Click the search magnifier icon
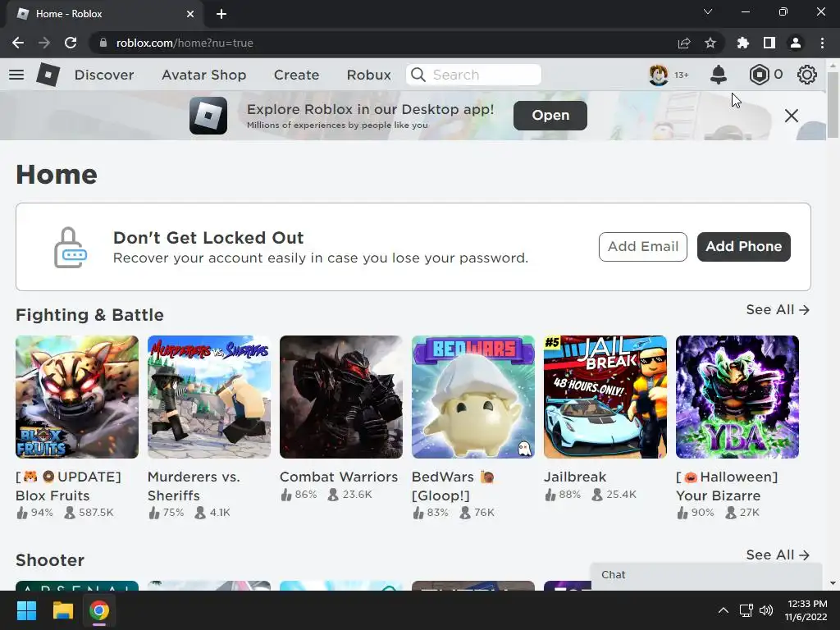840x630 pixels. click(418, 75)
